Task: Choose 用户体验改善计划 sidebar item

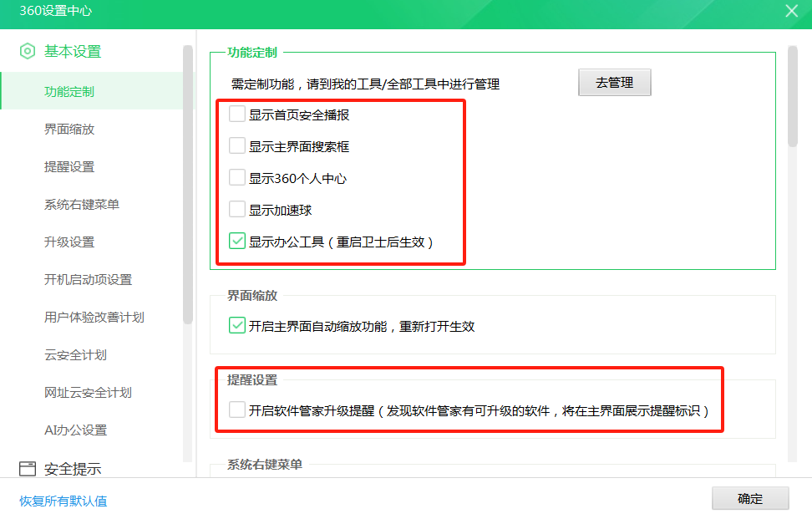Action: click(x=94, y=317)
